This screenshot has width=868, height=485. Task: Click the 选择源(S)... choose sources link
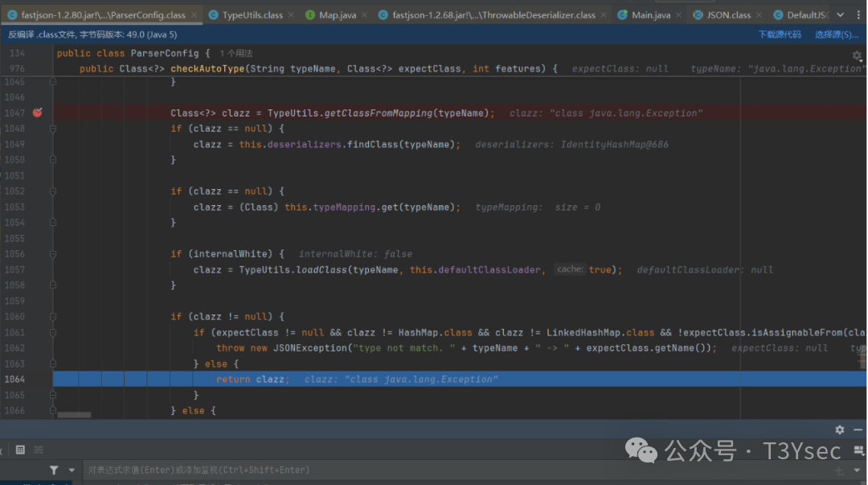click(834, 35)
